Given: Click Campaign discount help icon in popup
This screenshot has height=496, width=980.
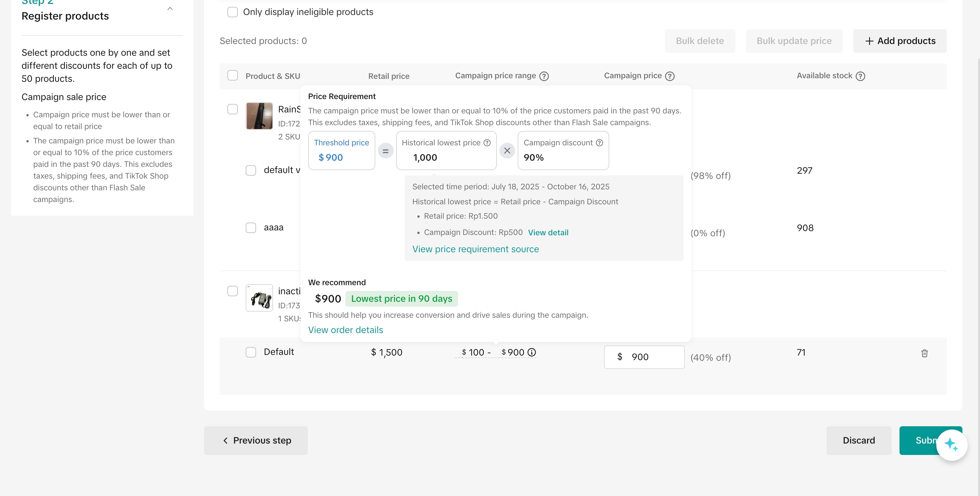Looking at the screenshot, I should coord(599,143).
